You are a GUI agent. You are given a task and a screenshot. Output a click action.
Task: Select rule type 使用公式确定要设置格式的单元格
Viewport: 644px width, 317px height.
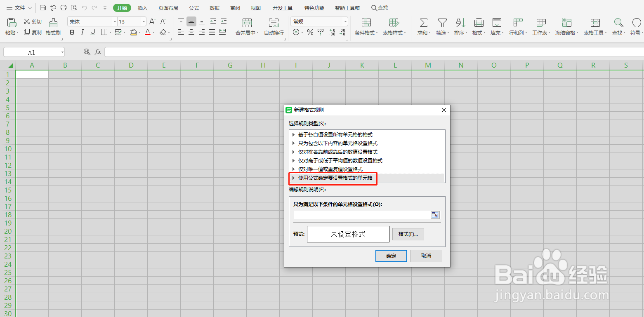(x=367, y=178)
